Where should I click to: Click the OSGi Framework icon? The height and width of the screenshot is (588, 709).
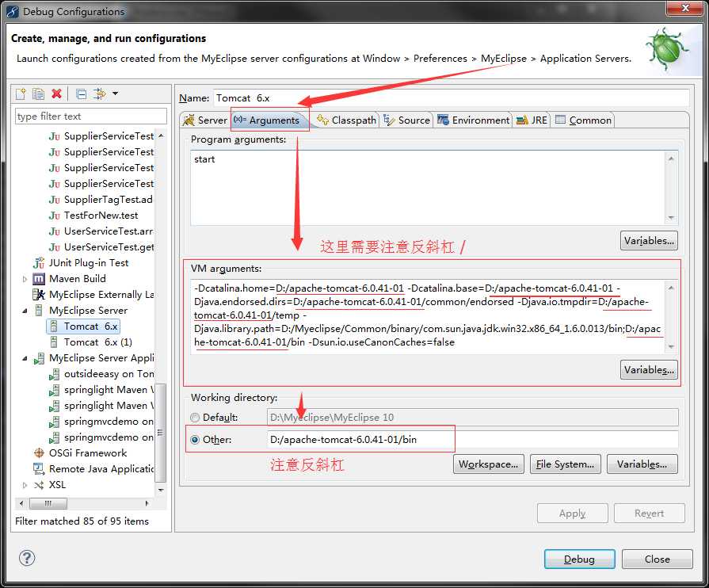[39, 452]
